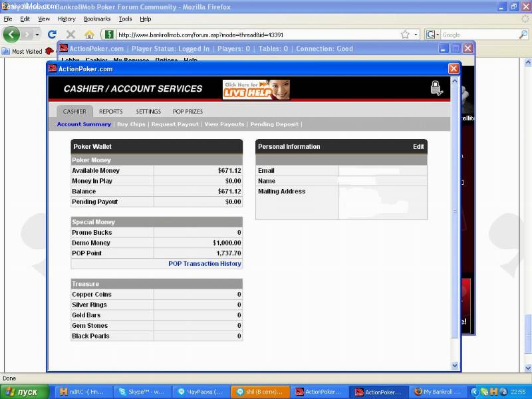
Task: Open Firefox's Edit menu
Action: point(25,19)
